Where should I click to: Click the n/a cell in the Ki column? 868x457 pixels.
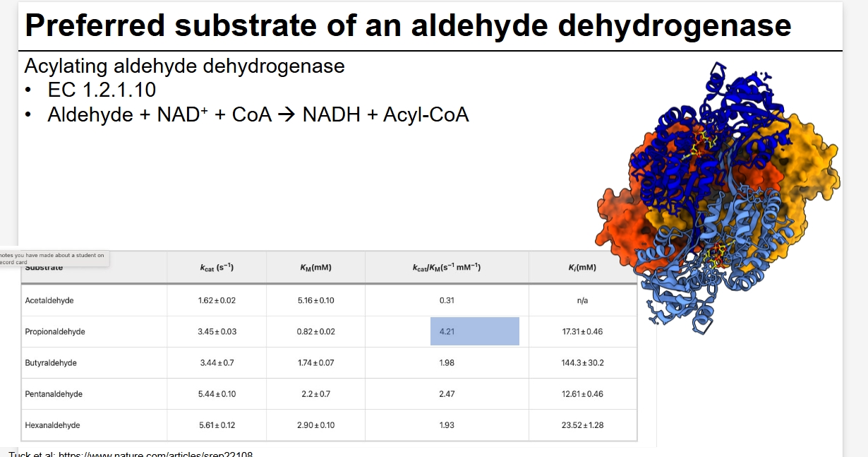click(582, 300)
